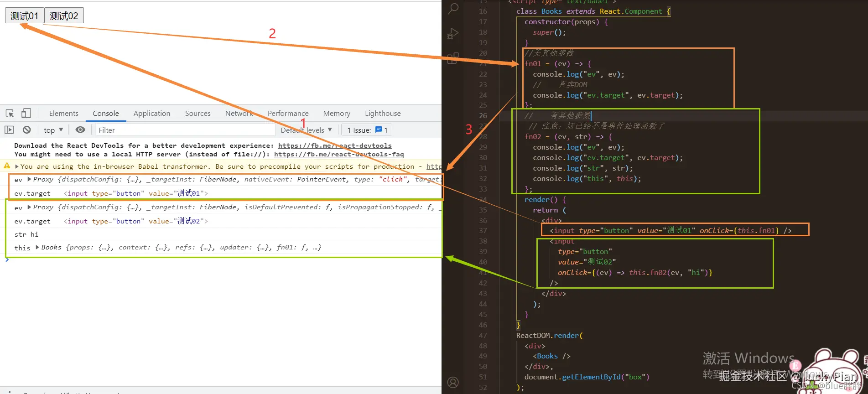
Task: Open the top context dropdown
Action: point(53,130)
